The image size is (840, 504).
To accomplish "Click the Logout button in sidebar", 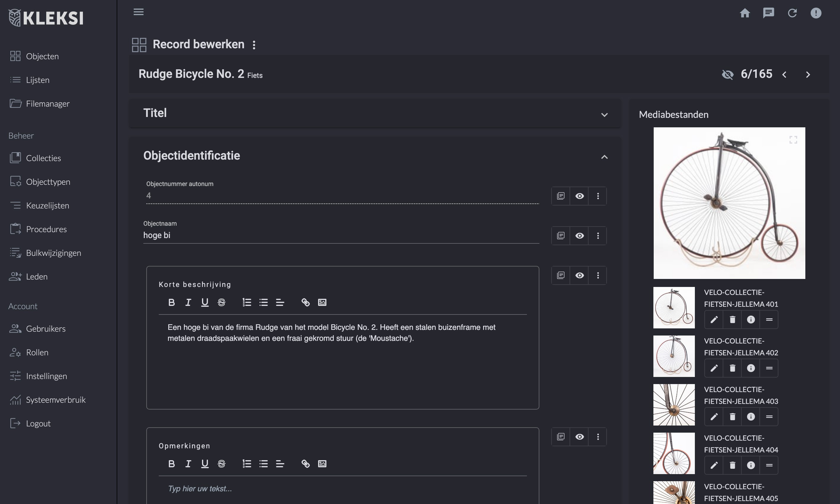I will pyautogui.click(x=38, y=423).
